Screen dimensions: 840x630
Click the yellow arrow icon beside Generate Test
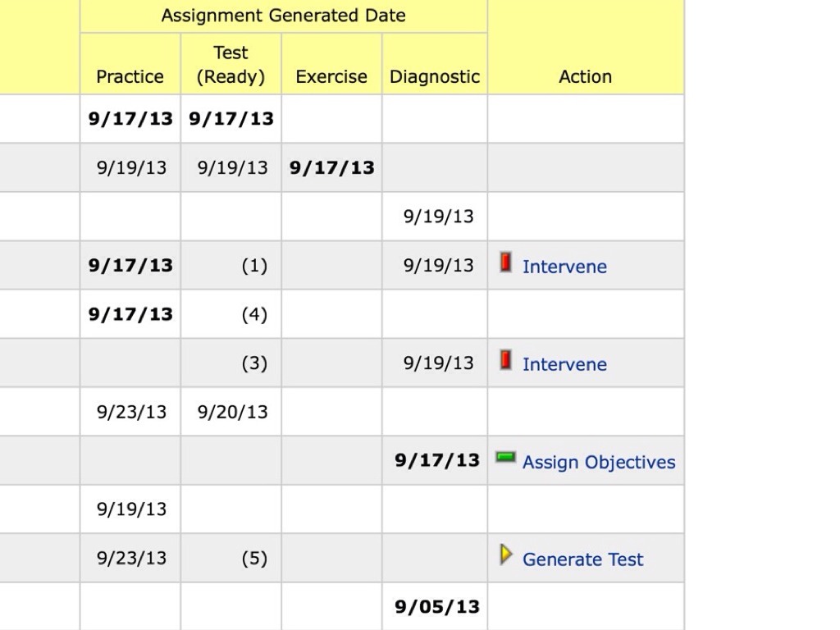coord(505,555)
